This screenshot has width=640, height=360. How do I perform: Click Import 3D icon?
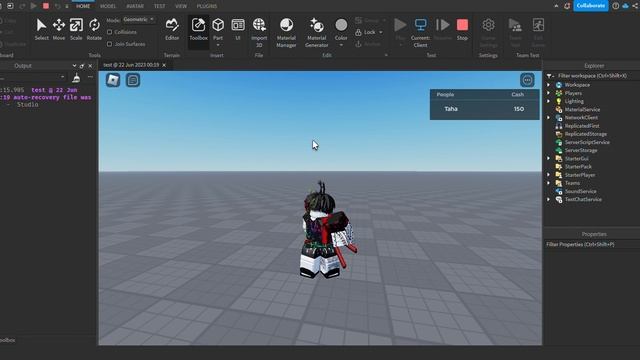(259, 25)
